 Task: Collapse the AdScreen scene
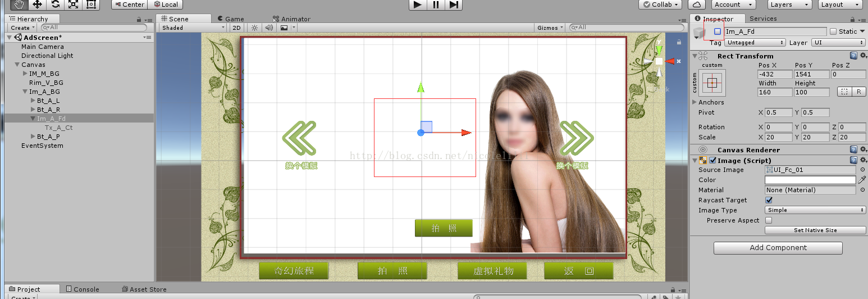click(10, 38)
